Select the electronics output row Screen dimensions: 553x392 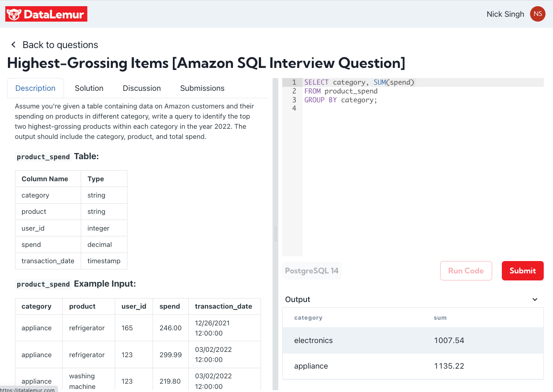(x=412, y=340)
